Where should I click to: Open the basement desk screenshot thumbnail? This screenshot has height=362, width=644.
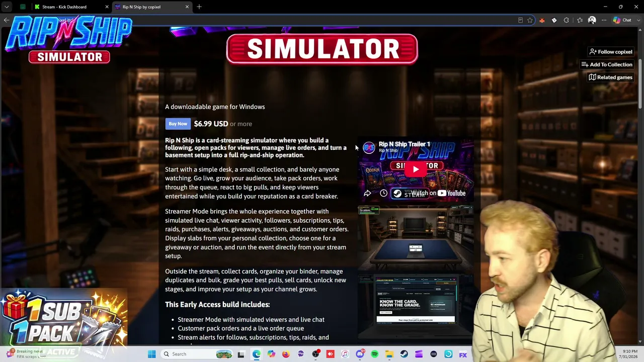tap(416, 238)
